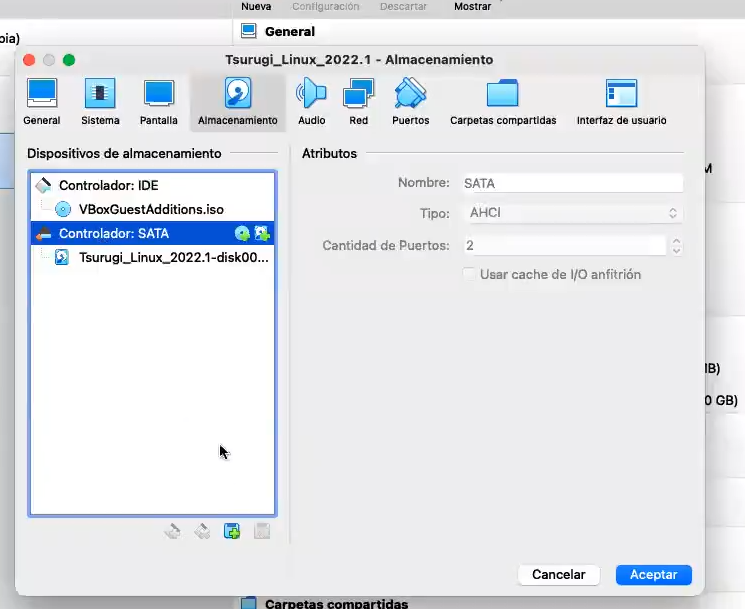The width and height of the screenshot is (745, 609).
Task: Select Controlador: SATA tree row
Action: [153, 233]
